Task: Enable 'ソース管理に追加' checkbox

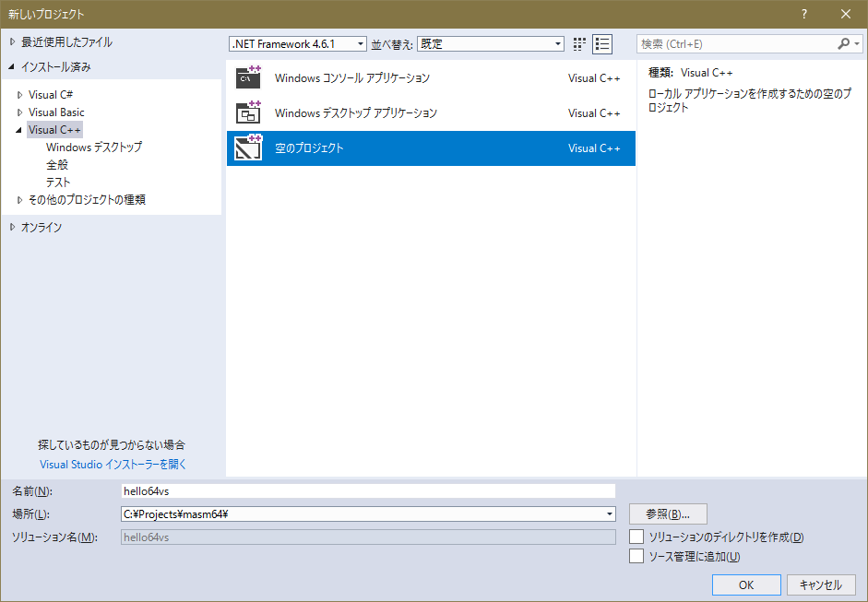Action: (x=636, y=556)
